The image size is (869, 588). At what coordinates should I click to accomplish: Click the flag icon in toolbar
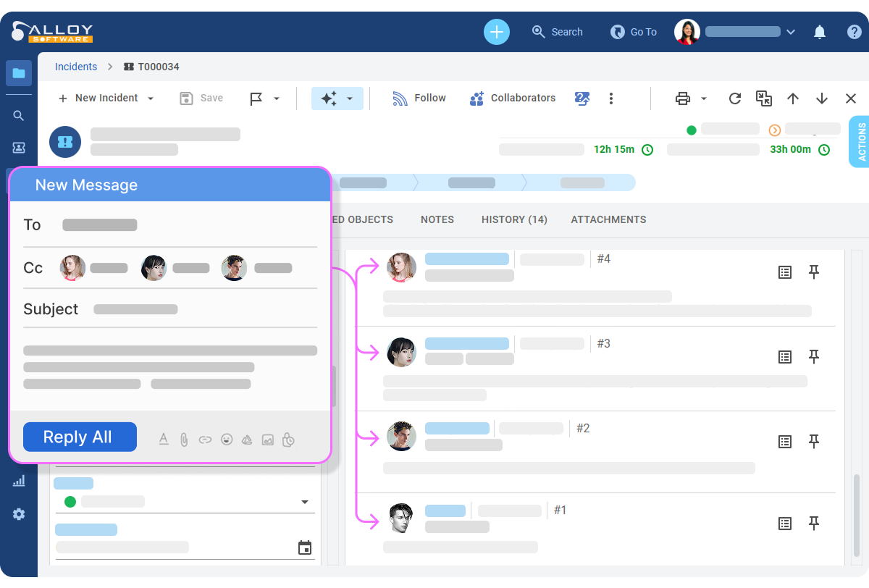[x=256, y=98]
